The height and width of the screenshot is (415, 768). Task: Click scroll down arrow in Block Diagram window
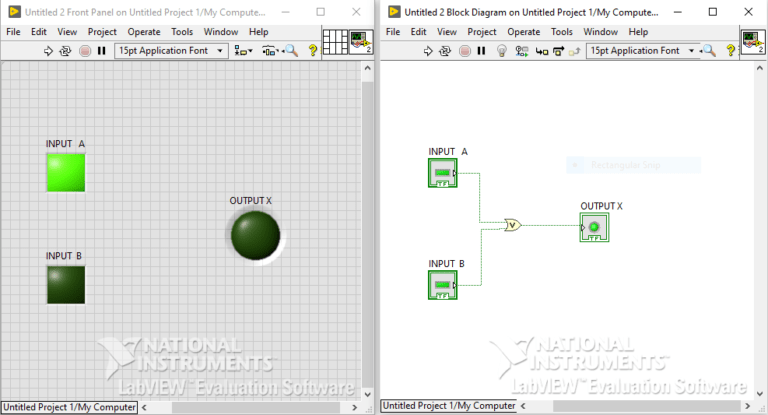760,393
